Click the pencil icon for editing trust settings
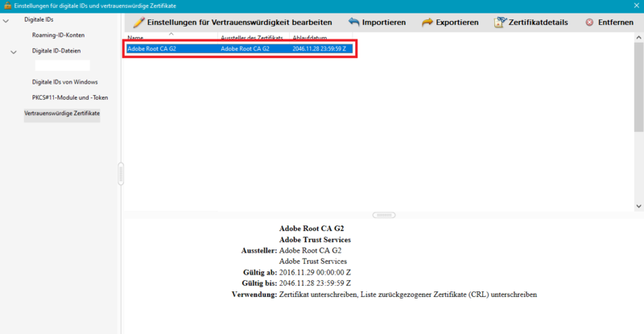The height and width of the screenshot is (334, 644). coord(138,23)
